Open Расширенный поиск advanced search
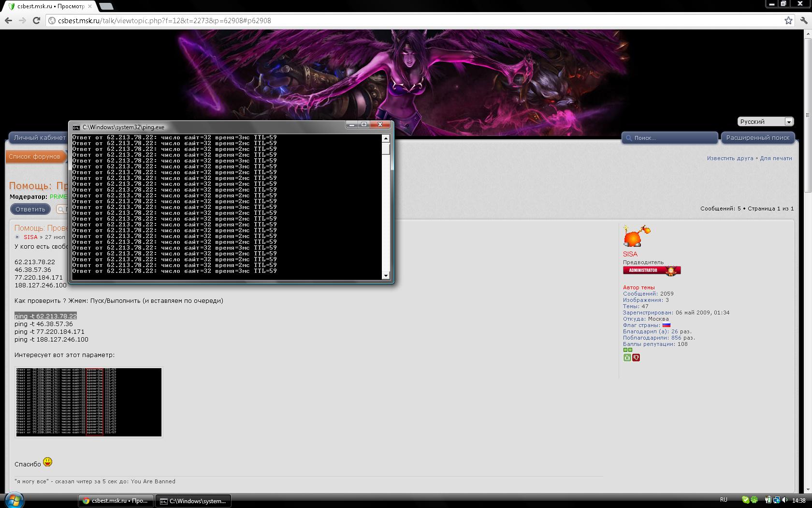 pos(757,138)
